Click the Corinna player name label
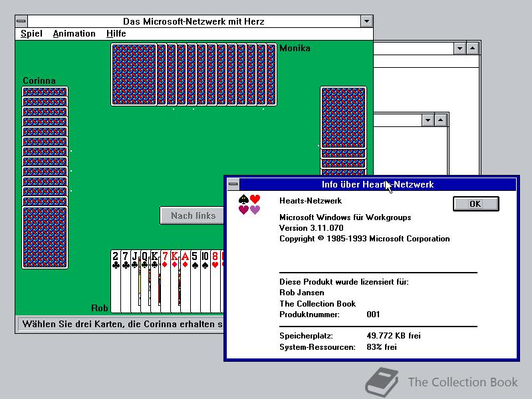 pyautogui.click(x=39, y=80)
